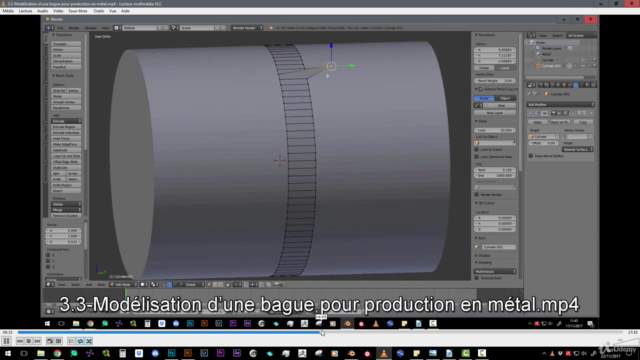Adjust the Bevel Weight slider
Screen dimensions: 640x360
coord(495,81)
